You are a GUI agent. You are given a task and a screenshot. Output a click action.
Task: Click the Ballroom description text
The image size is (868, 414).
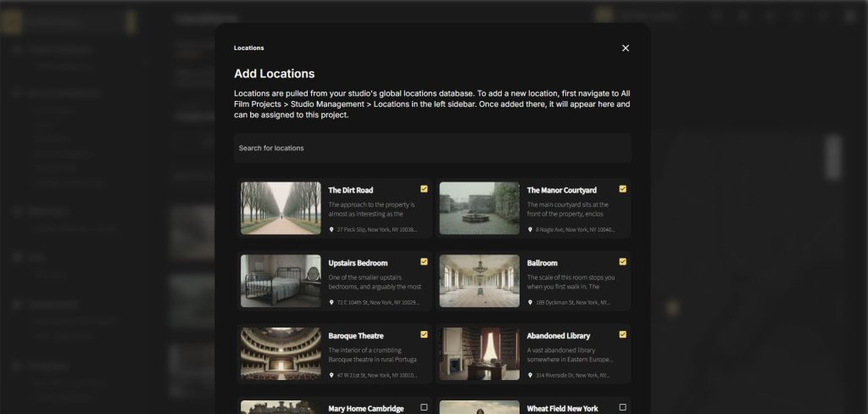coord(570,283)
